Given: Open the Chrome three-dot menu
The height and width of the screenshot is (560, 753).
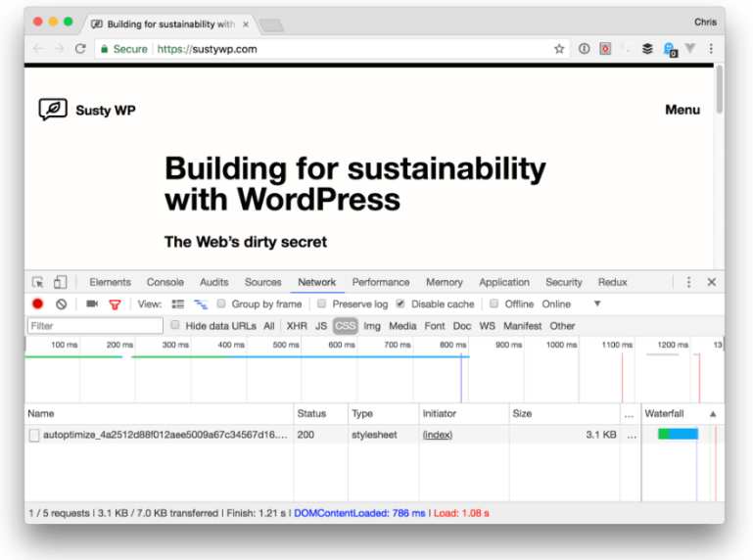Looking at the screenshot, I should (711, 49).
